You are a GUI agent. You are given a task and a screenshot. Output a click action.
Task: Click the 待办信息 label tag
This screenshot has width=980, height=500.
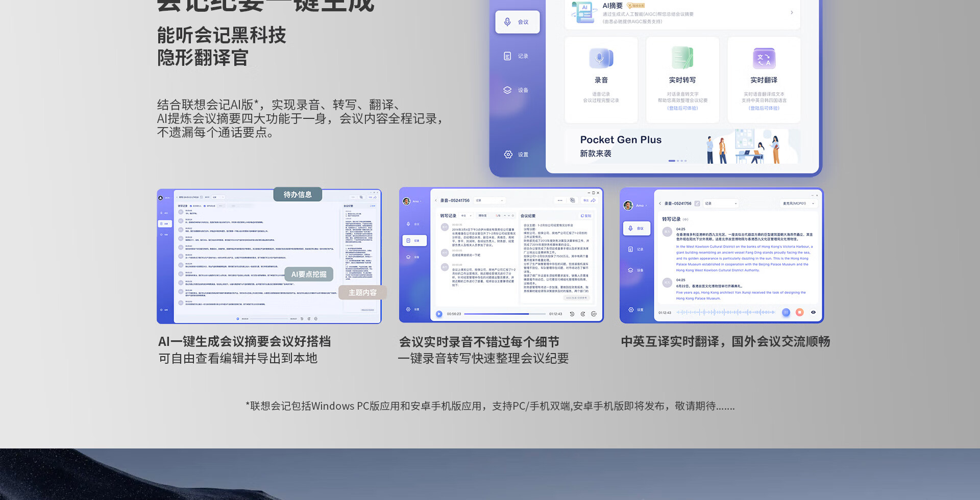tap(298, 194)
